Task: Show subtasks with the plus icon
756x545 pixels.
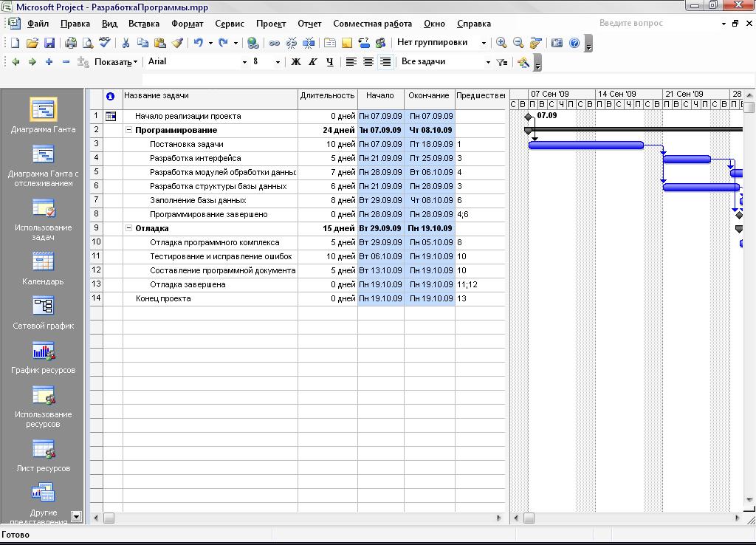Action: [x=49, y=62]
